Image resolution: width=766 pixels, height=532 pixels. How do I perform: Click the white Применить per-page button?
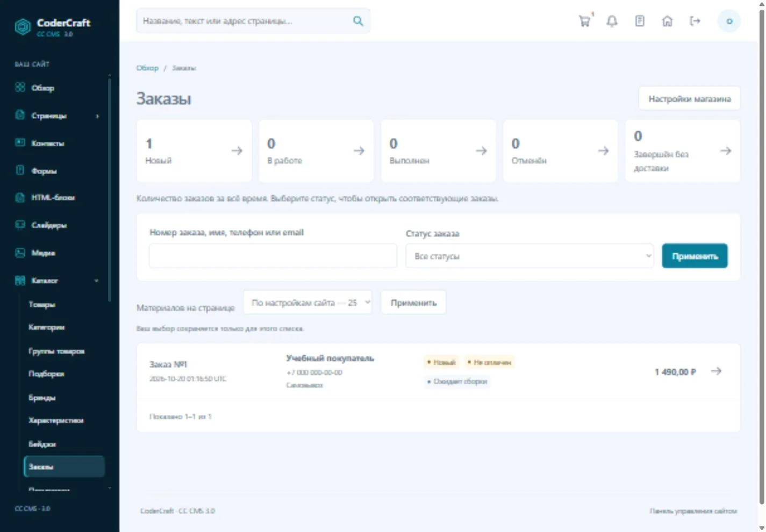click(x=413, y=303)
